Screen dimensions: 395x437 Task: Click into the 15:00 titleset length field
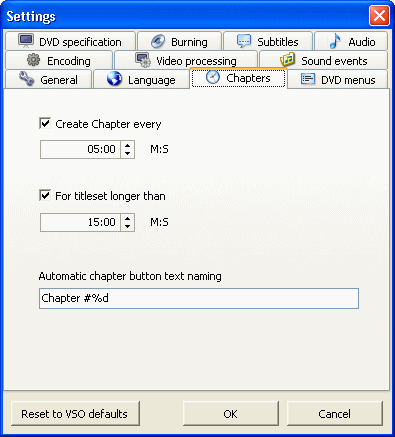click(x=80, y=222)
